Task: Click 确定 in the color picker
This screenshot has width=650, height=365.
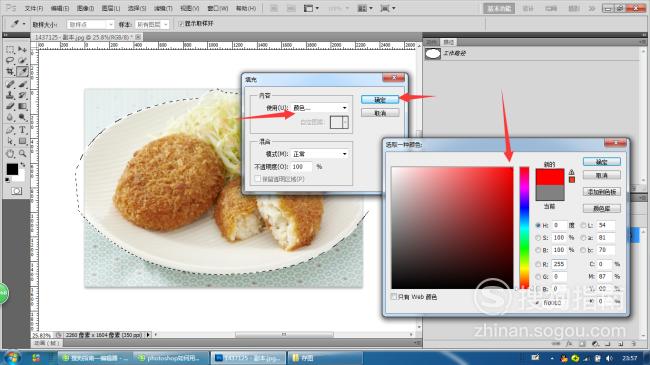Action: pyautogui.click(x=601, y=162)
